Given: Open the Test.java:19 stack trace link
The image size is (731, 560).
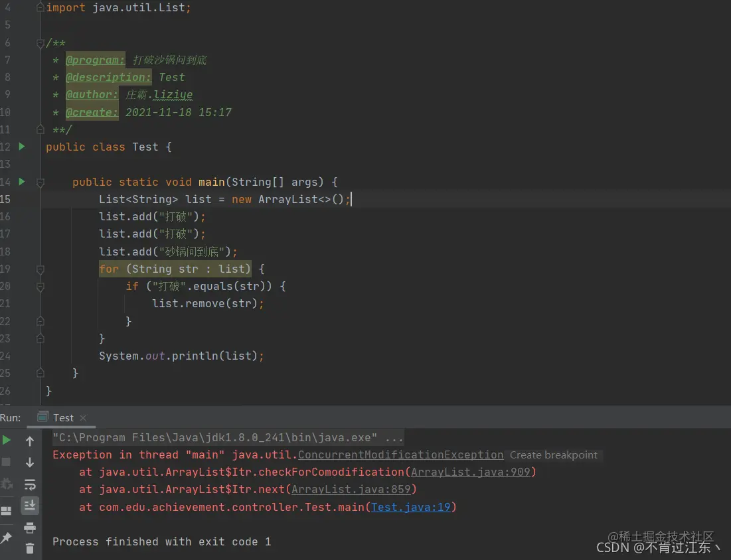Looking at the screenshot, I should pos(411,507).
